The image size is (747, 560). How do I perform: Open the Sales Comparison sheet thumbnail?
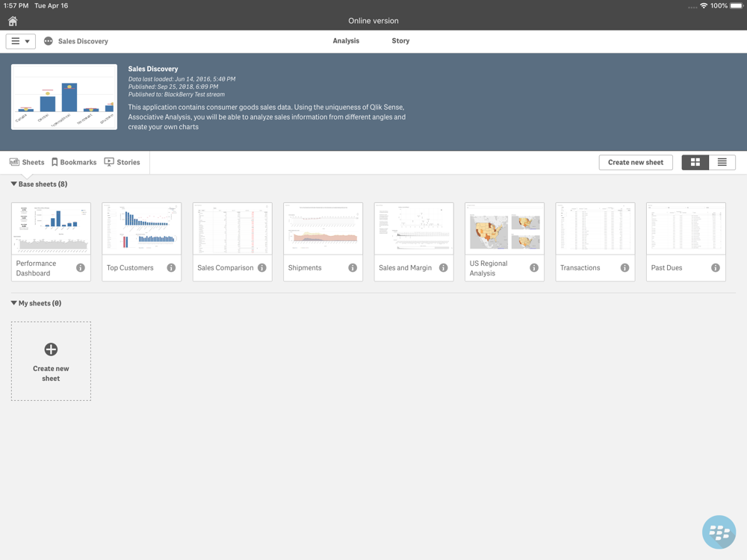232,228
